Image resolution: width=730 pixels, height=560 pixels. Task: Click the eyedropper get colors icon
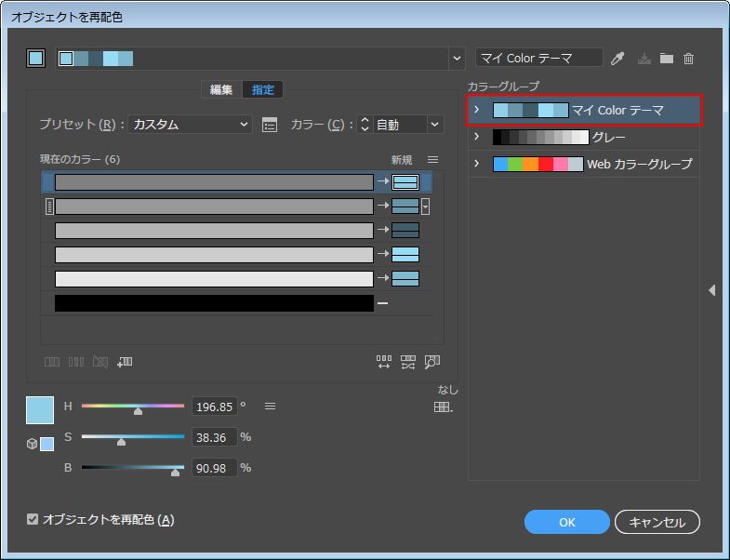click(617, 59)
